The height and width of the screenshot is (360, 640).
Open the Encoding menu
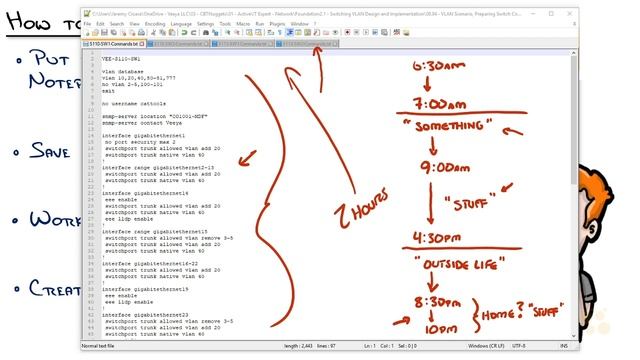tap(155, 24)
